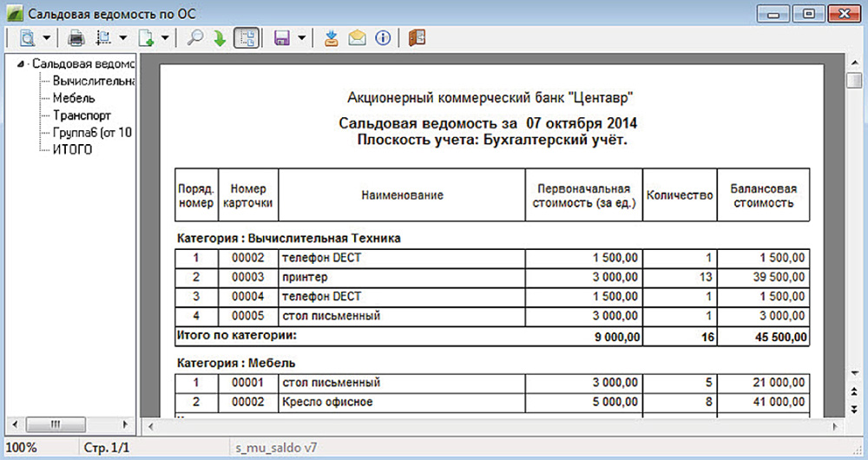
Task: Select Мебель in the navigation tree
Action: point(74,98)
